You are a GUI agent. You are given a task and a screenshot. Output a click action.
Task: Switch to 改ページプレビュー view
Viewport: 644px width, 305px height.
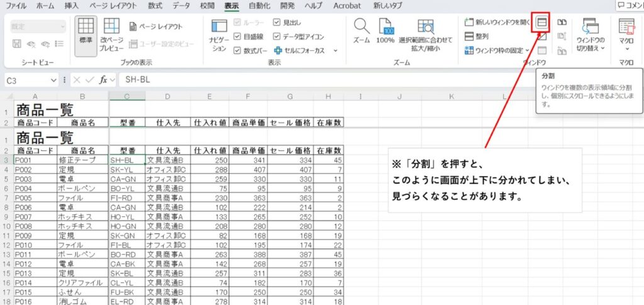[111, 36]
